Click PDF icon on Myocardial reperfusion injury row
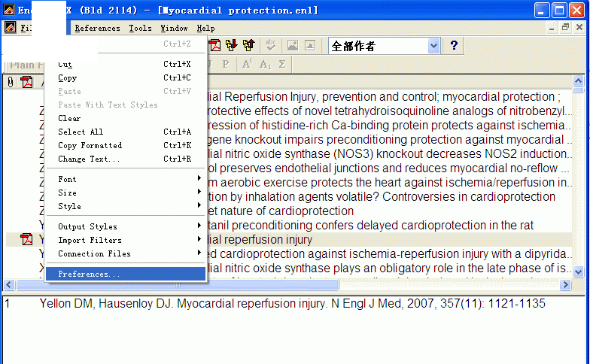Image resolution: width=590 pixels, height=364 pixels. [26, 239]
